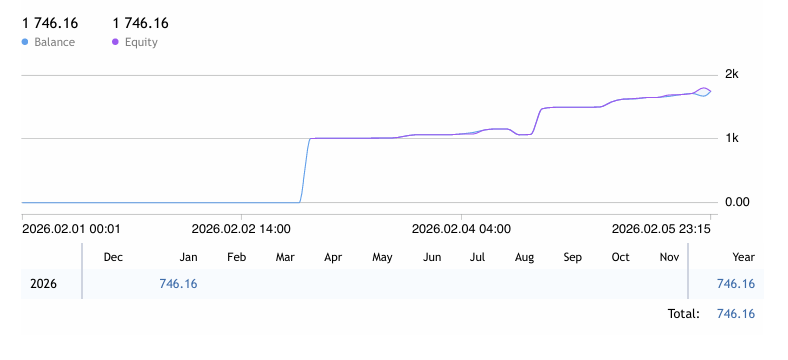Viewport: 788px width, 360px height.
Task: Click the 2026.02.02 14:00 axis date
Action: (241, 229)
